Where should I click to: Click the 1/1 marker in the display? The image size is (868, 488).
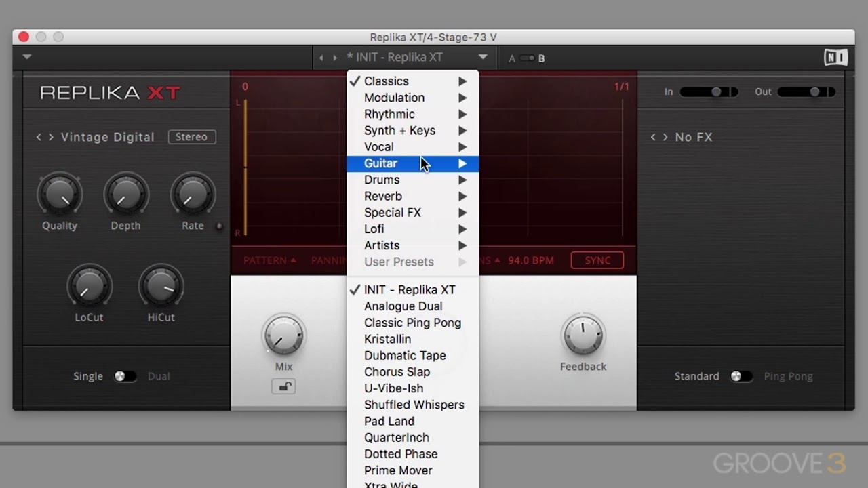pyautogui.click(x=622, y=87)
